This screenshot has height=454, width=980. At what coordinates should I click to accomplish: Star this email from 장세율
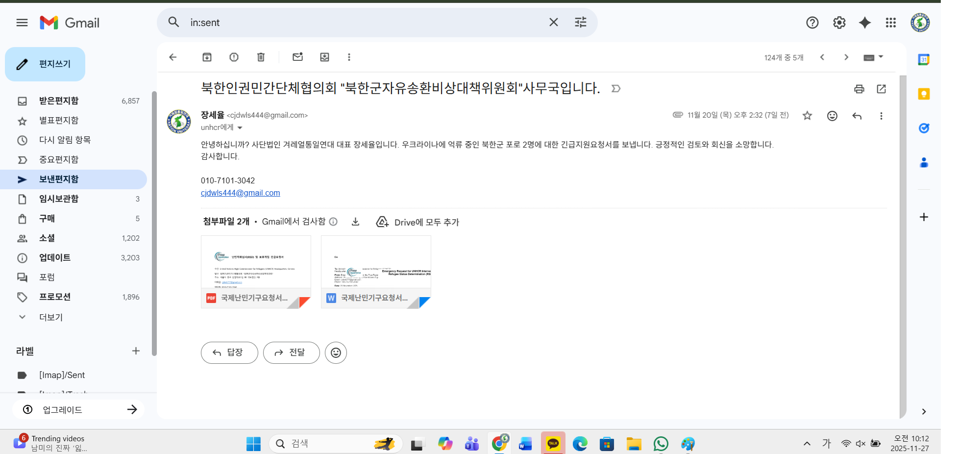(807, 116)
